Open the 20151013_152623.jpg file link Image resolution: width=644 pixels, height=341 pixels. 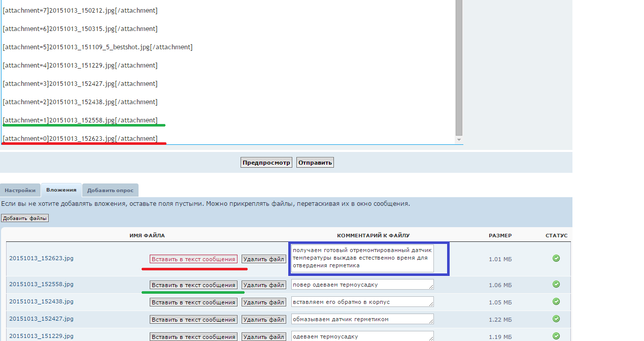(41, 258)
